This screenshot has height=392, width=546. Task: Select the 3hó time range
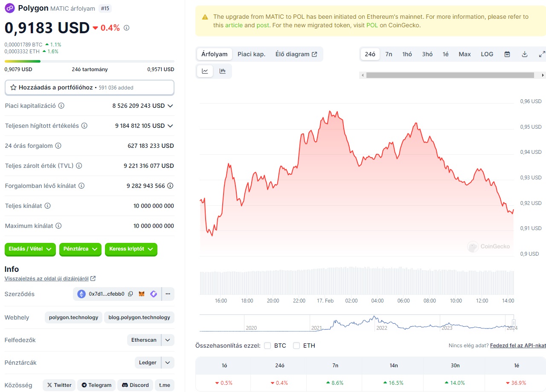pyautogui.click(x=427, y=54)
